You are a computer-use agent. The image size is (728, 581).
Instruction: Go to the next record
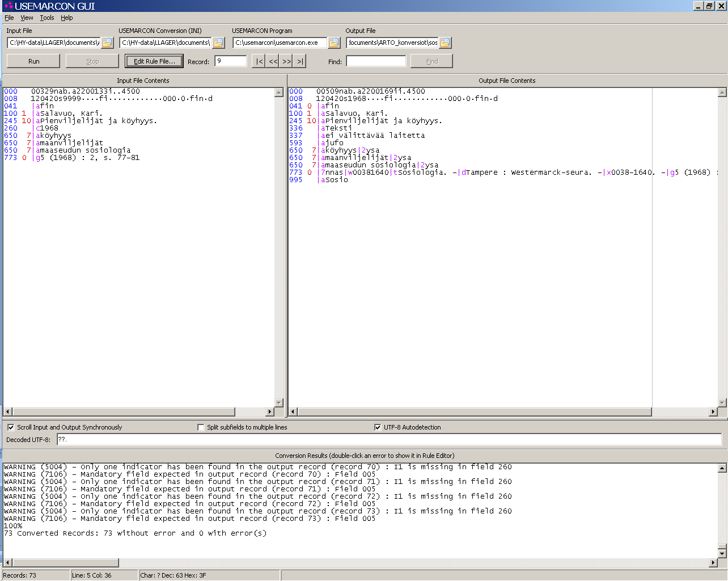[286, 61]
